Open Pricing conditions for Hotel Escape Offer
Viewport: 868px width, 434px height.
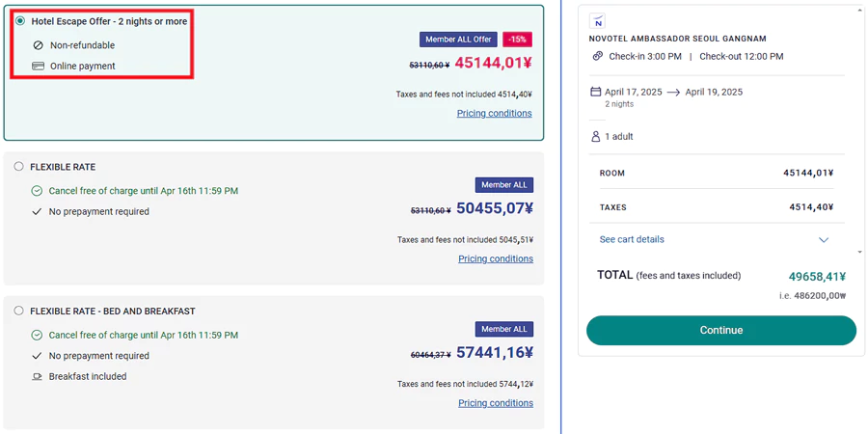pos(494,114)
